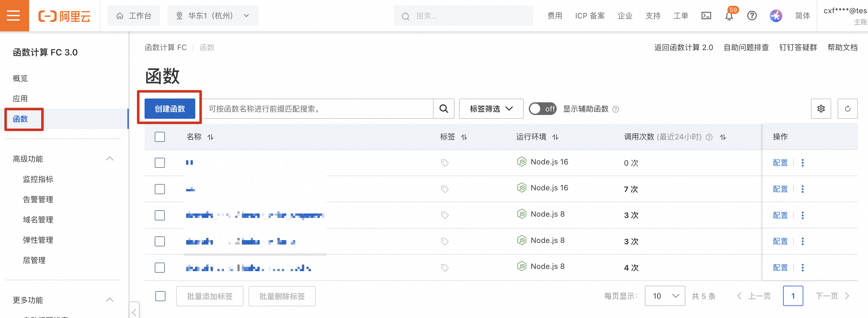Click 函数计算 FC breadcrumb
The width and height of the screenshot is (868, 318).
coord(165,48)
